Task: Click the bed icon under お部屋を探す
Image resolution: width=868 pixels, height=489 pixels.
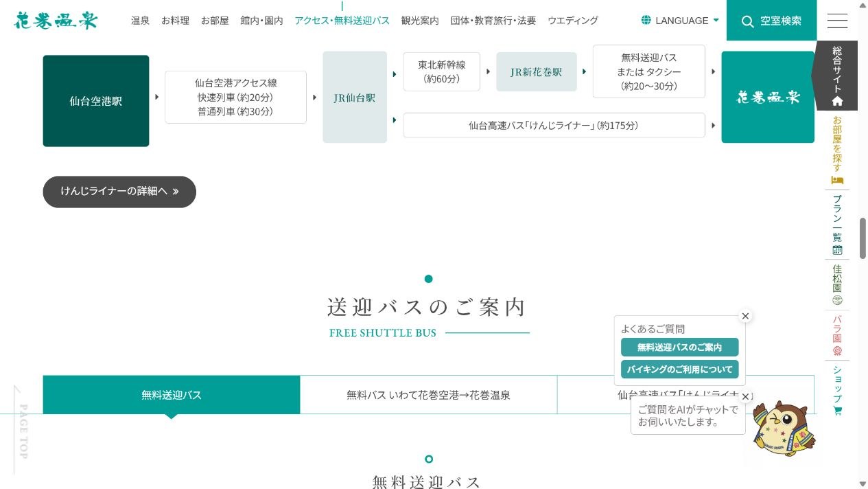Action: [837, 181]
